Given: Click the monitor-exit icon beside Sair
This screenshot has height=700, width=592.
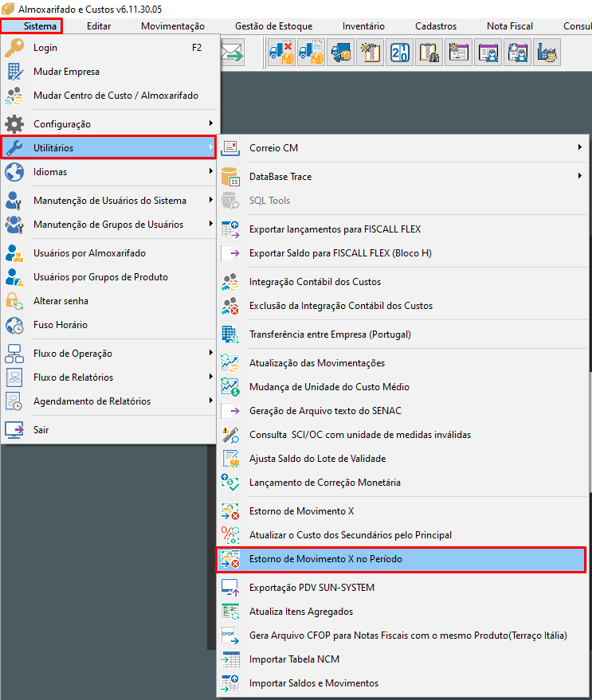Looking at the screenshot, I should pyautogui.click(x=14, y=430).
